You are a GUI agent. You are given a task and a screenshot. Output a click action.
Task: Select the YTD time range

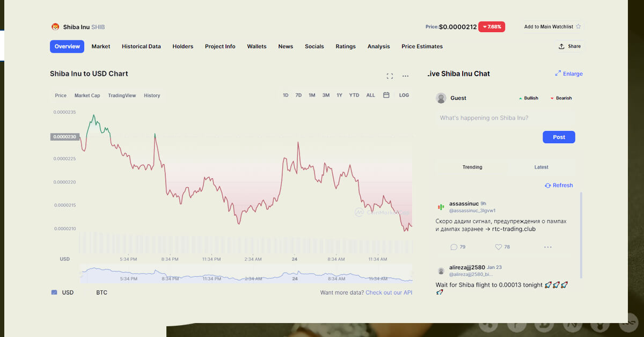pyautogui.click(x=354, y=95)
